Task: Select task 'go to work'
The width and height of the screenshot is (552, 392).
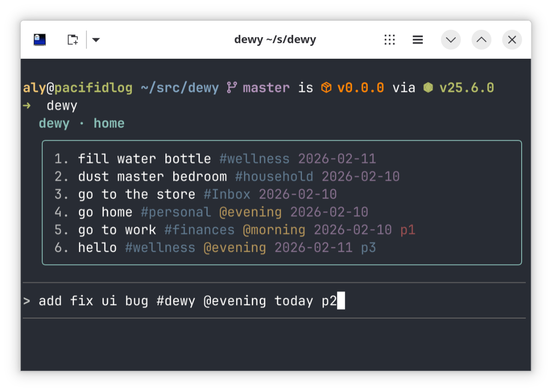Action: [x=117, y=230]
